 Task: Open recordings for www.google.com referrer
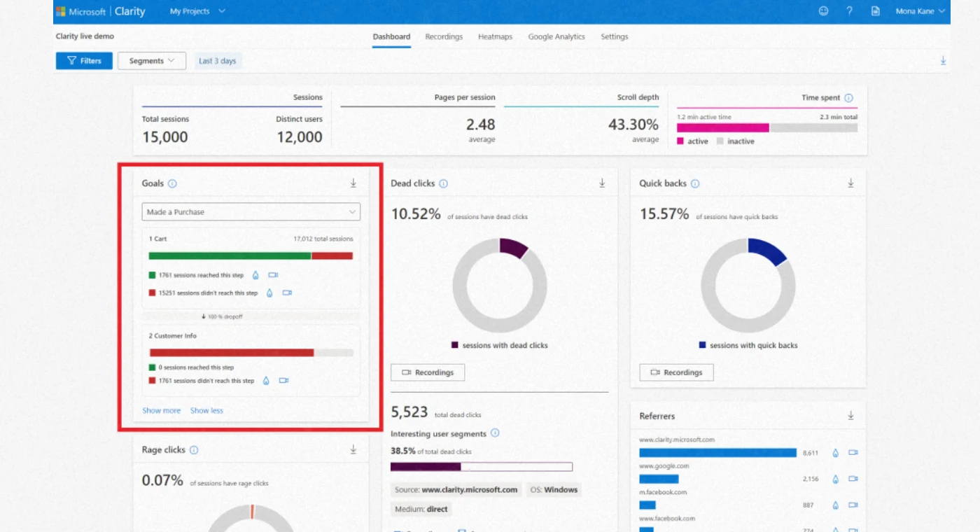click(853, 479)
